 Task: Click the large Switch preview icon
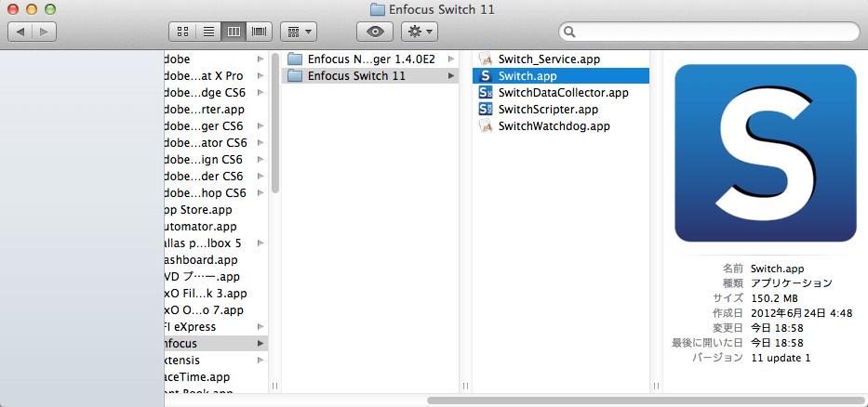766,153
